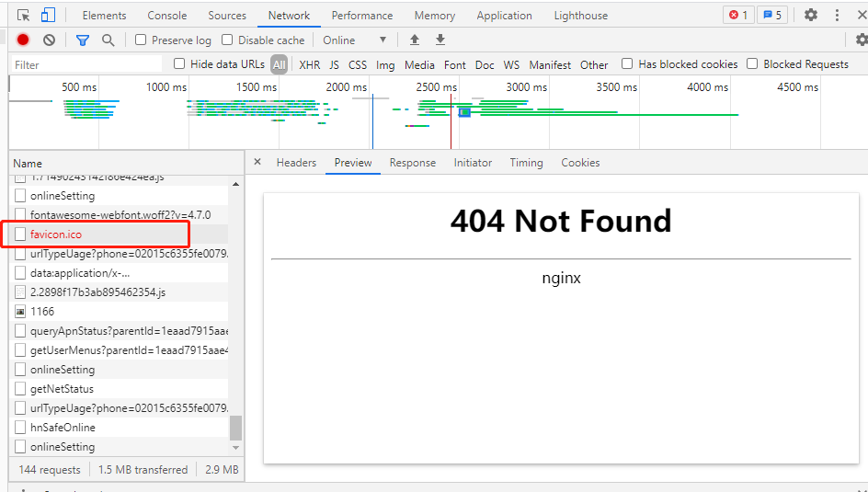
Task: Select the queryApnStatus request
Action: pyautogui.click(x=119, y=331)
